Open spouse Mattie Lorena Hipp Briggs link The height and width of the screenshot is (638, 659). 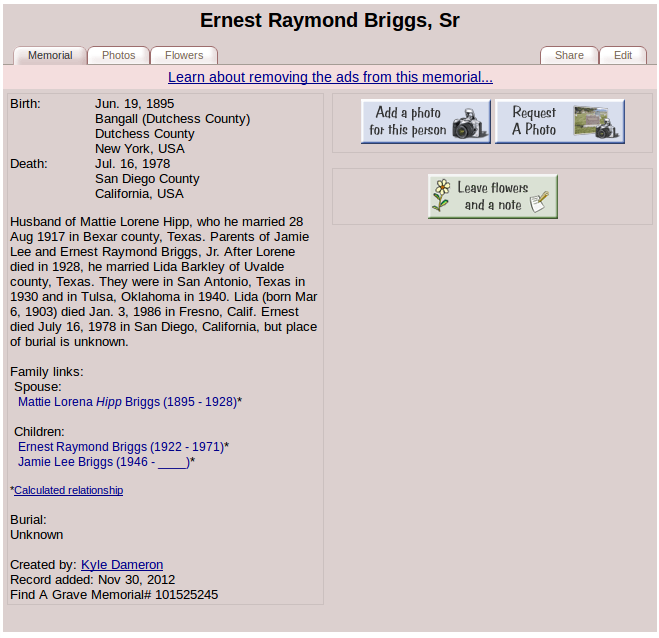(x=127, y=402)
